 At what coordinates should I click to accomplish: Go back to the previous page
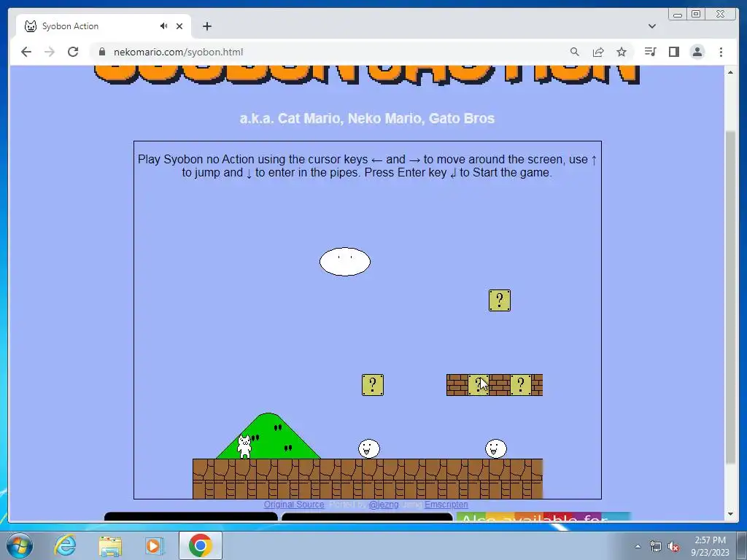pos(26,52)
